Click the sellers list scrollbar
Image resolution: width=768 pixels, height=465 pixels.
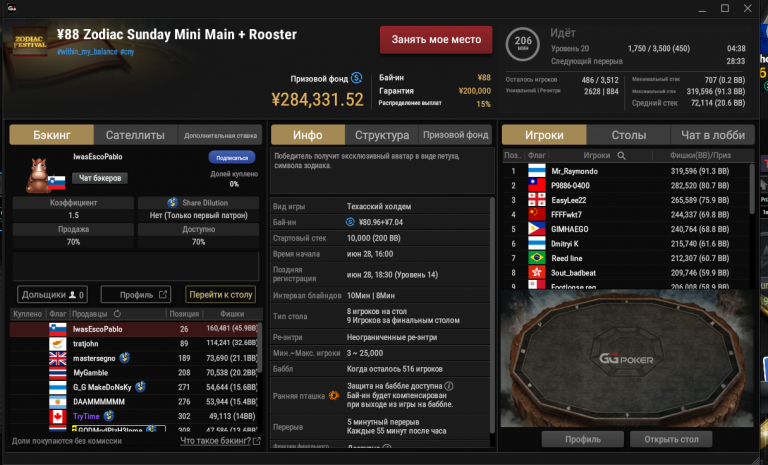260,347
